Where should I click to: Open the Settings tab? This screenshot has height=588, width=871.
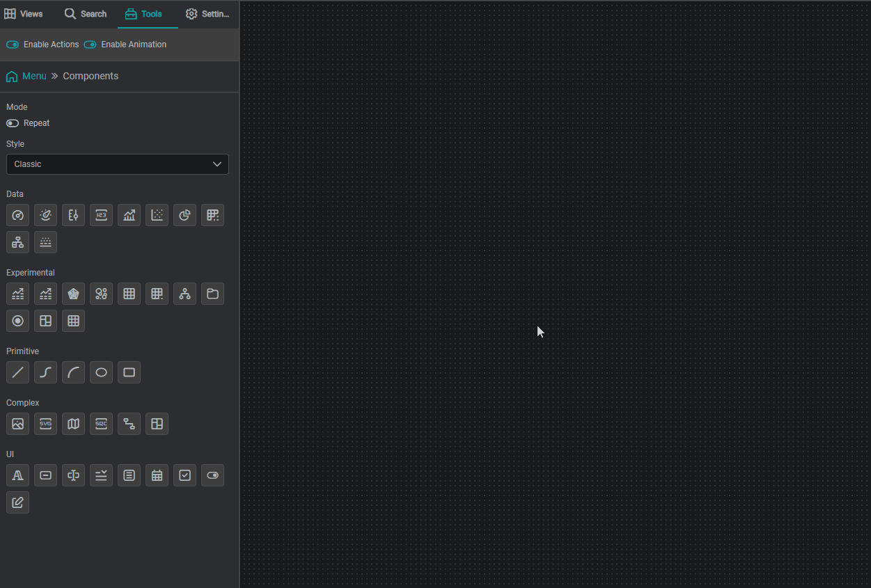(207, 14)
